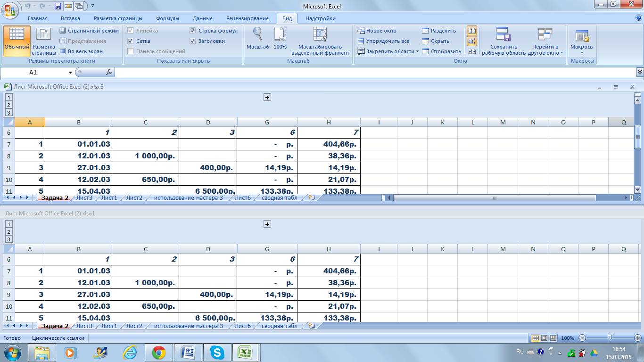This screenshot has height=362, width=644.
Task: Open the Макросы dropdown
Action: tap(582, 41)
